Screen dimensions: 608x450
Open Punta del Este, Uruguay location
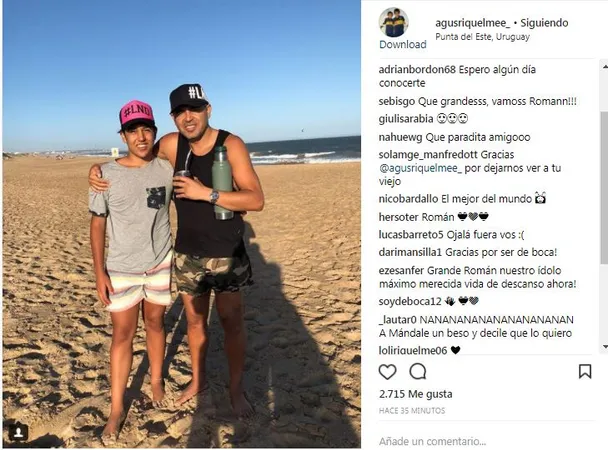click(x=482, y=37)
